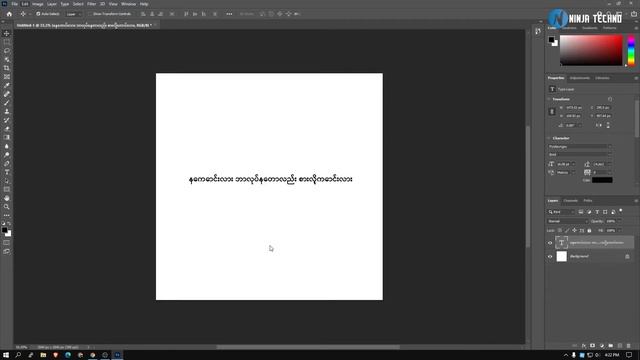Create a new group folder in Layers
The image size is (640, 360).
point(611,346)
